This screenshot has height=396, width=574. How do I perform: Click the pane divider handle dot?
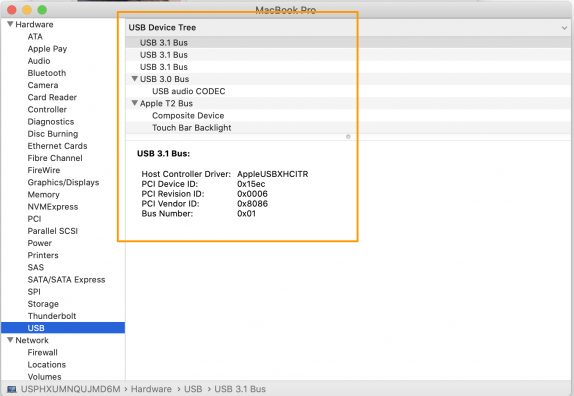(x=348, y=137)
